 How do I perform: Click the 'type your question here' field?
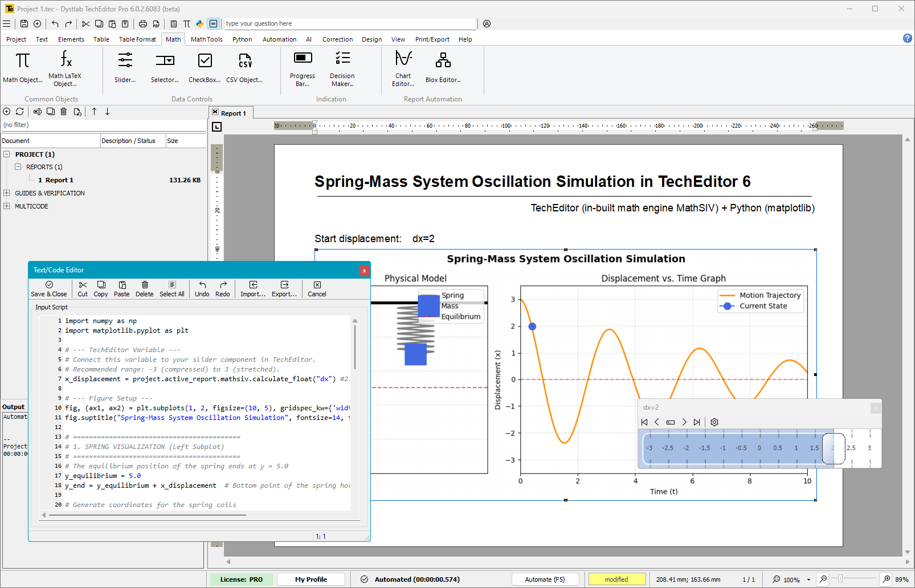pyautogui.click(x=349, y=23)
